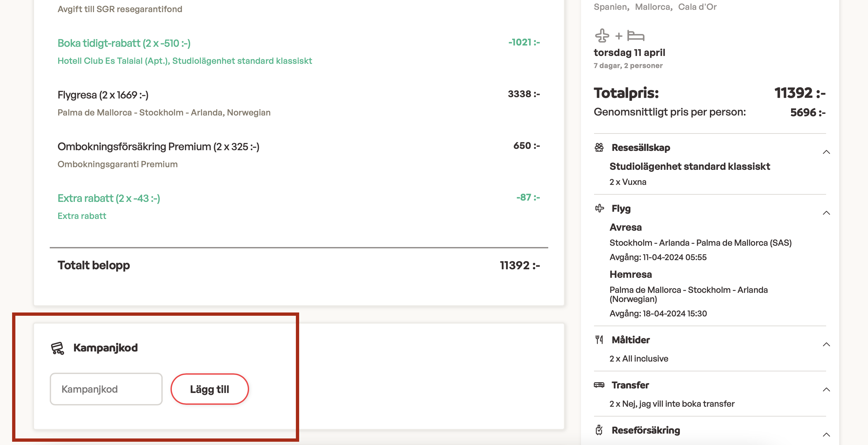Click the -87 :- discount amount
Image resolution: width=868 pixels, height=445 pixels.
528,197
